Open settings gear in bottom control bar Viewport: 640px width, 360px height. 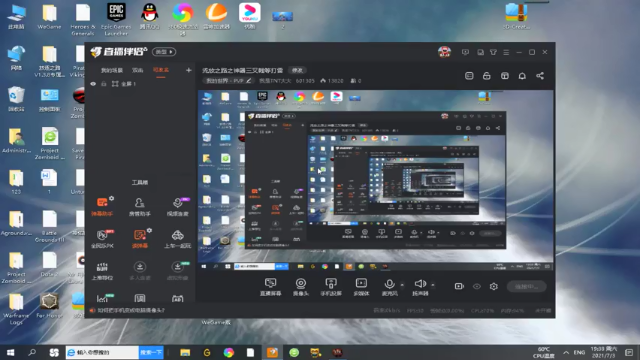(x=493, y=286)
